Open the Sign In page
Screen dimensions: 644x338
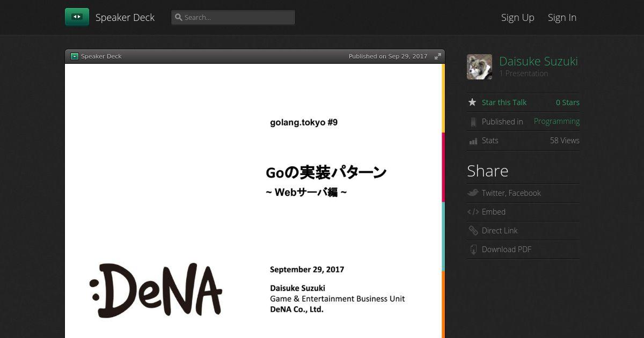point(562,18)
